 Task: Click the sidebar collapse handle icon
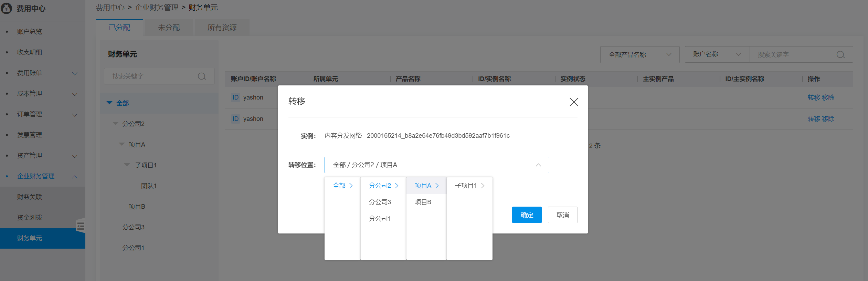[81, 226]
